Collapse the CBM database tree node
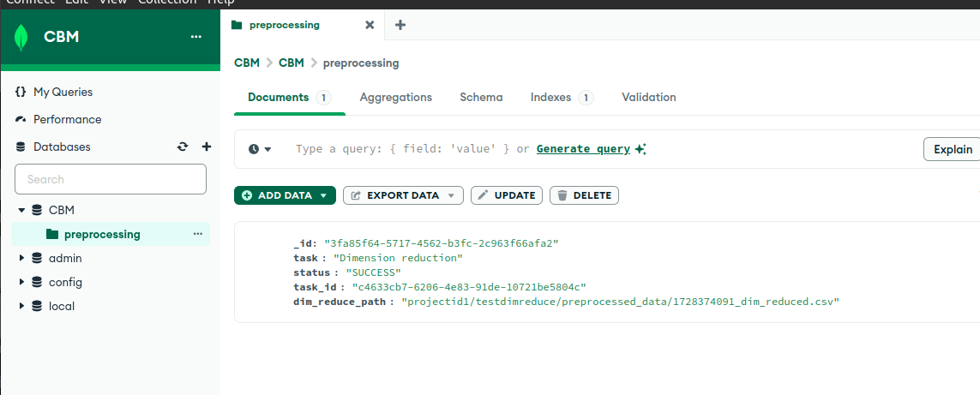Image resolution: width=980 pixels, height=395 pixels. point(21,210)
